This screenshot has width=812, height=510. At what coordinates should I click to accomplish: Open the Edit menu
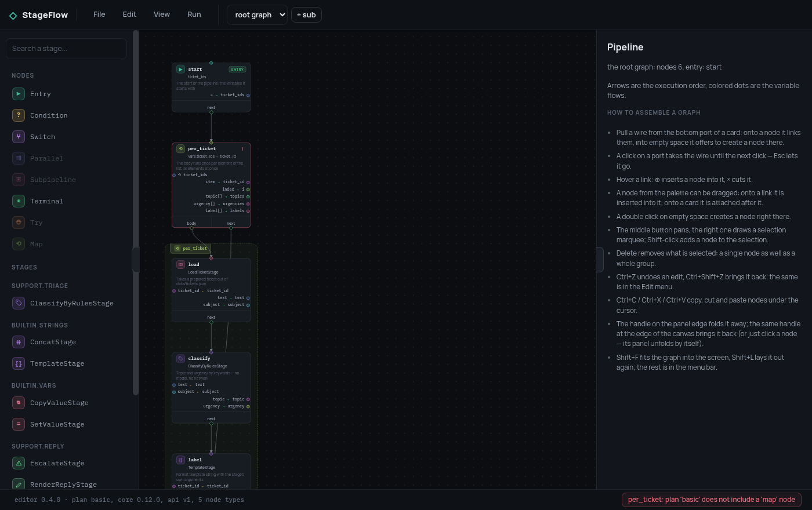[129, 14]
